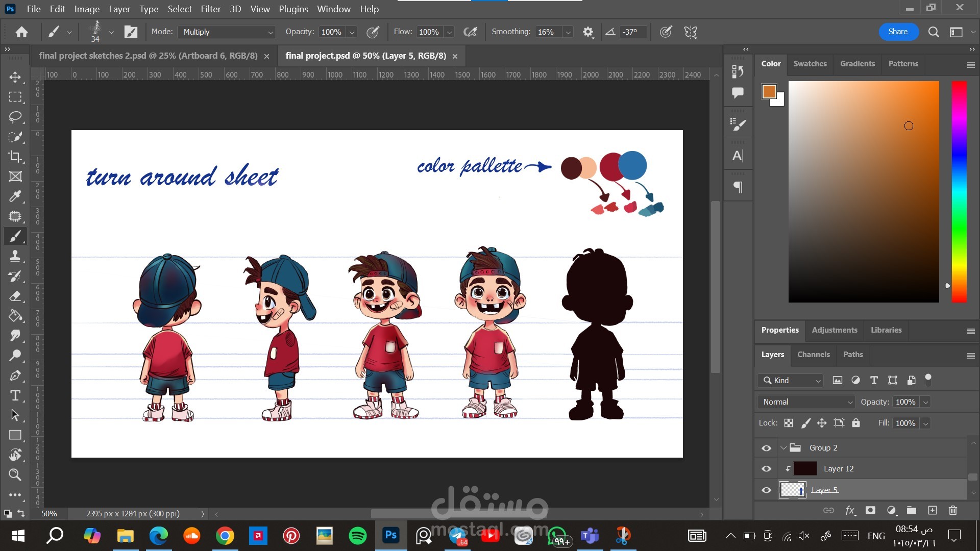The height and width of the screenshot is (551, 980).
Task: Click the orange foreground color swatch
Action: 769,91
